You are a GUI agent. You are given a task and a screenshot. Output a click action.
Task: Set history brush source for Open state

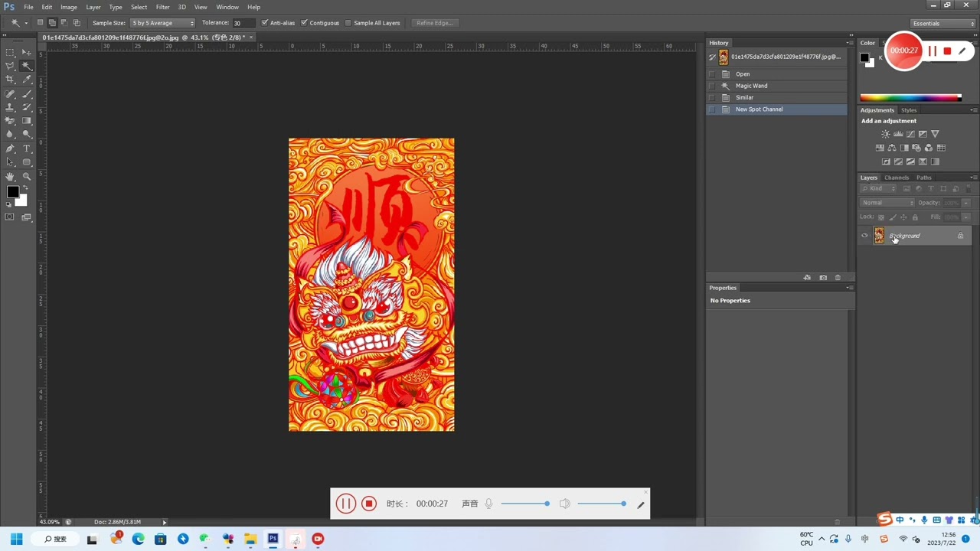pyautogui.click(x=712, y=74)
